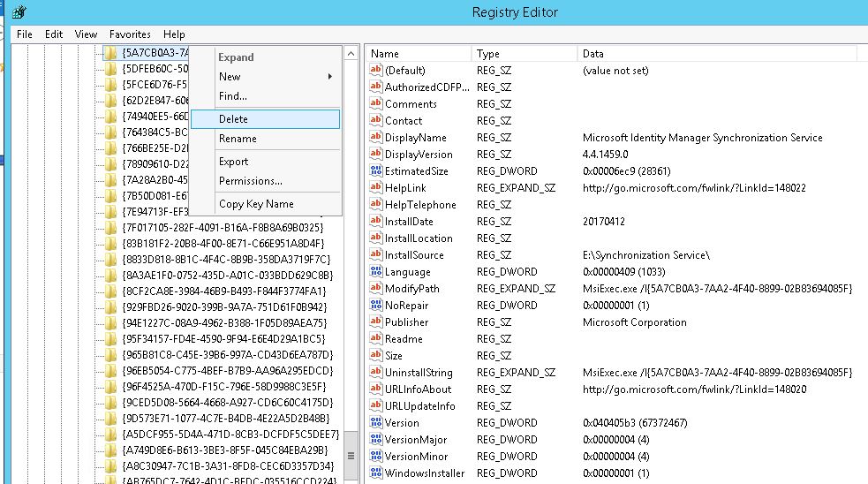Select the Readme value name
This screenshot has width=868, height=484.
404,339
